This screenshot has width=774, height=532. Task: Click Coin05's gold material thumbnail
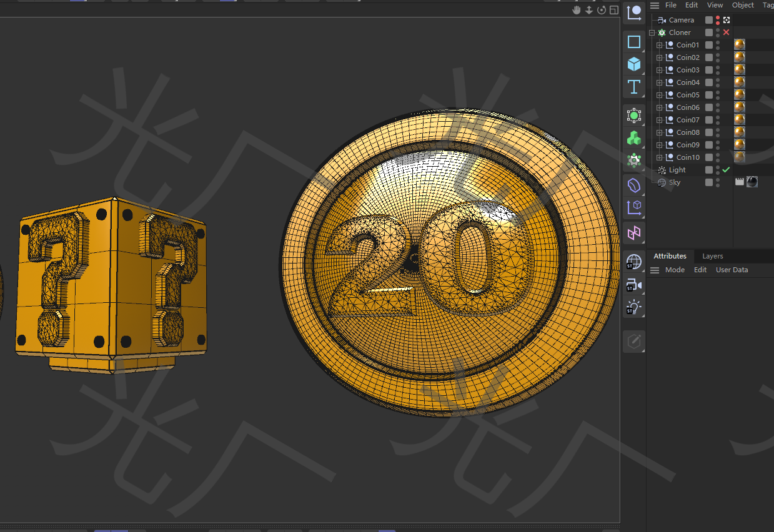pos(739,94)
